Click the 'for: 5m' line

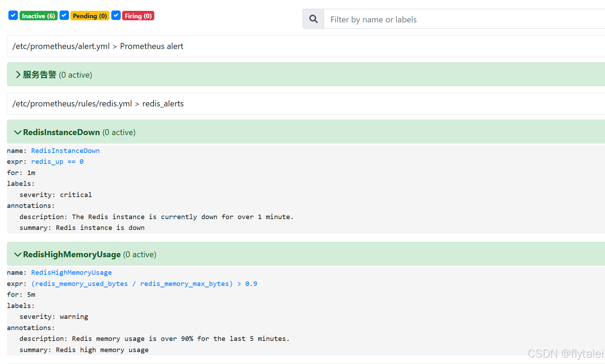(x=21, y=294)
